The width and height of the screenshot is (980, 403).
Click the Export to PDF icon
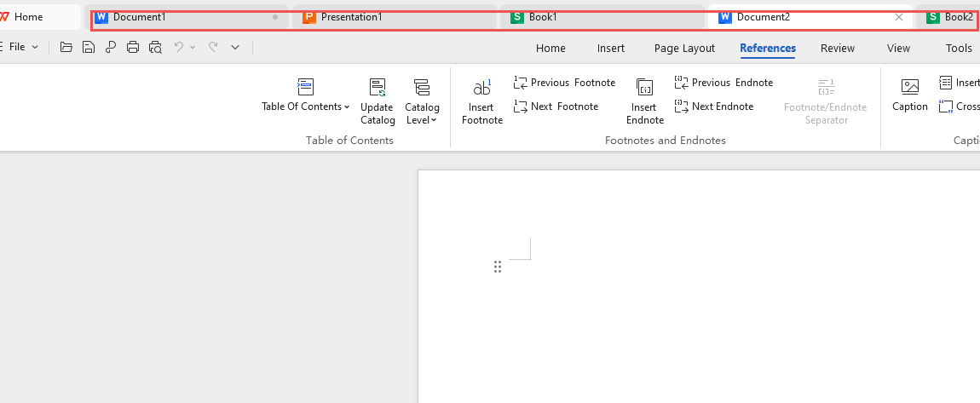pos(111,47)
